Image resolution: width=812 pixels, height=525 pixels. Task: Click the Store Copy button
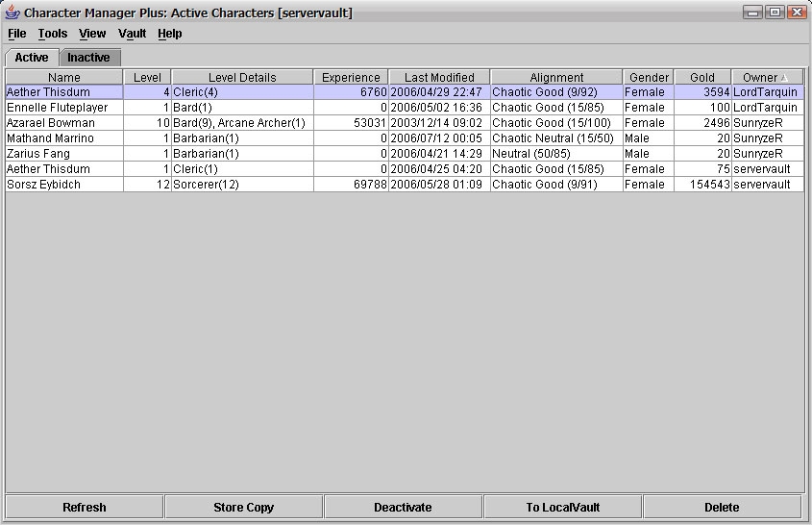click(243, 507)
